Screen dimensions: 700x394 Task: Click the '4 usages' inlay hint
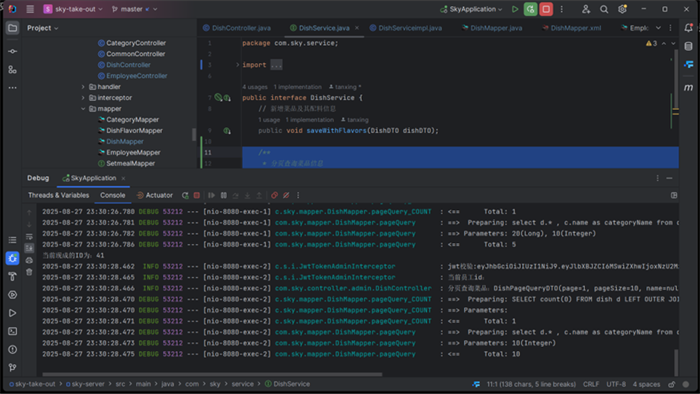pos(255,87)
